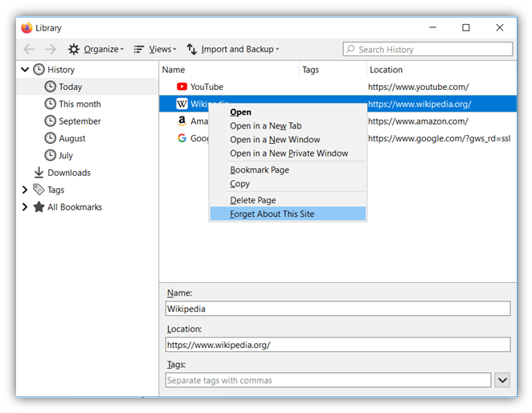
Task: Click the google.com location cell
Action: [439, 138]
